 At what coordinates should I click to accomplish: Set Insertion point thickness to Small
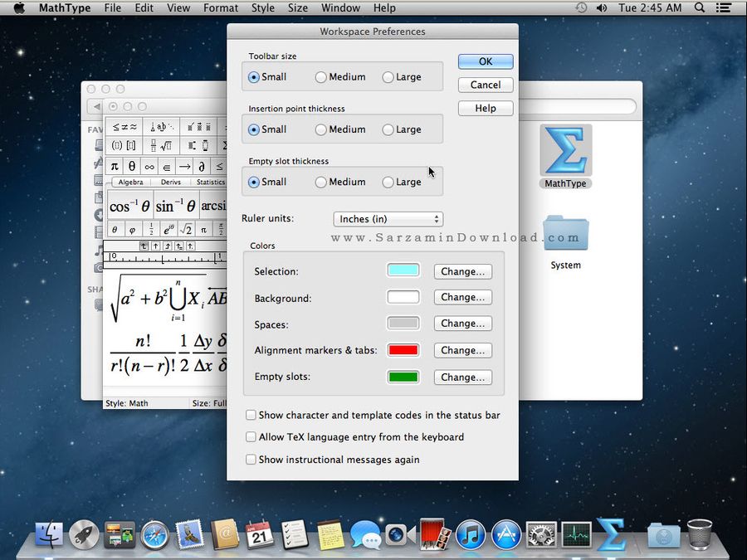pyautogui.click(x=267, y=129)
